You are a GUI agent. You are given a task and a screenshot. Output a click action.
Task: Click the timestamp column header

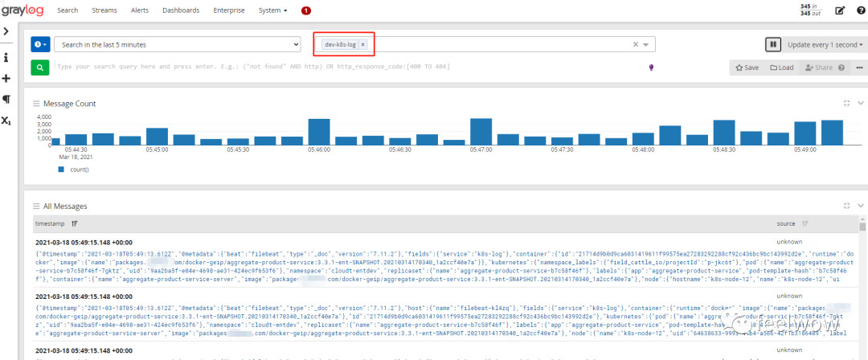click(49, 223)
